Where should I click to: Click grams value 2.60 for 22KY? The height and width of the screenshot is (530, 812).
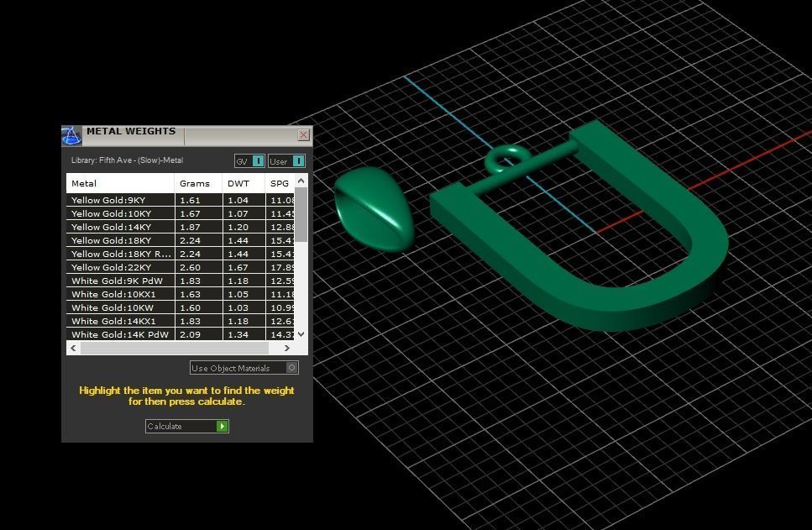click(x=190, y=267)
